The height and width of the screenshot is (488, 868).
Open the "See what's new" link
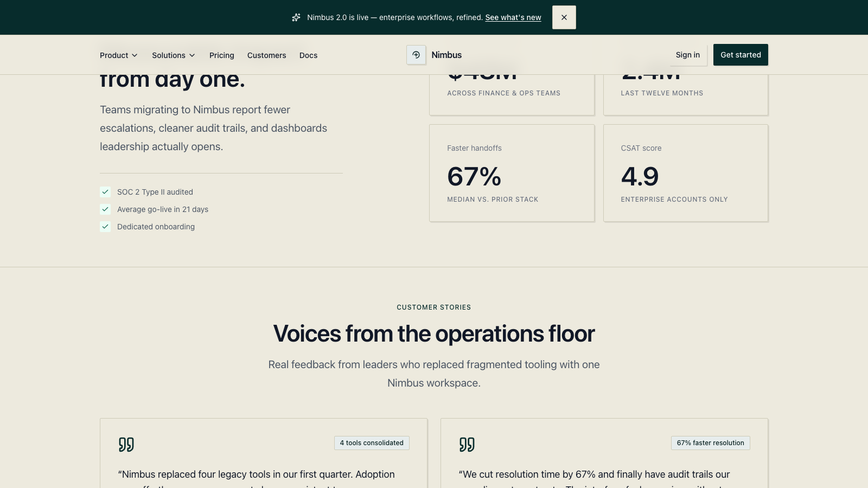pos(513,17)
